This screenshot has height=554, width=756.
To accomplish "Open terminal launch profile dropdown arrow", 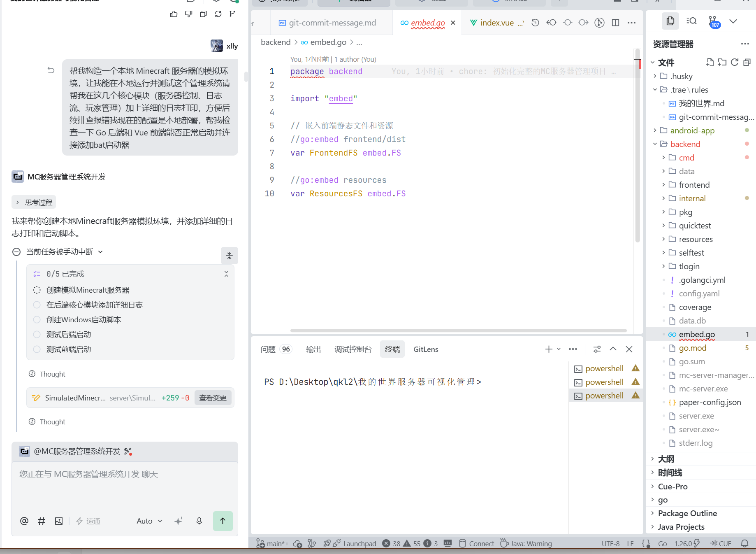I will tap(559, 349).
